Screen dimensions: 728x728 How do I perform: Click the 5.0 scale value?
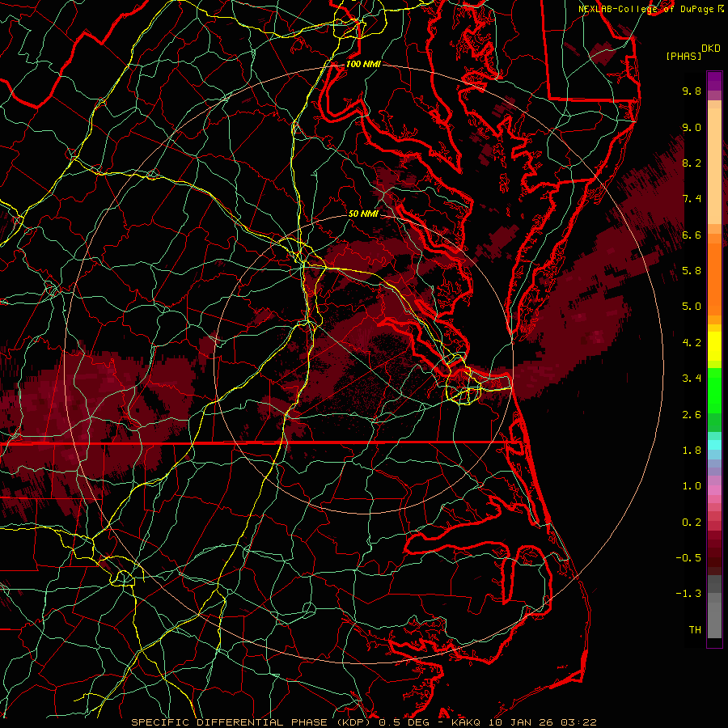click(x=692, y=307)
